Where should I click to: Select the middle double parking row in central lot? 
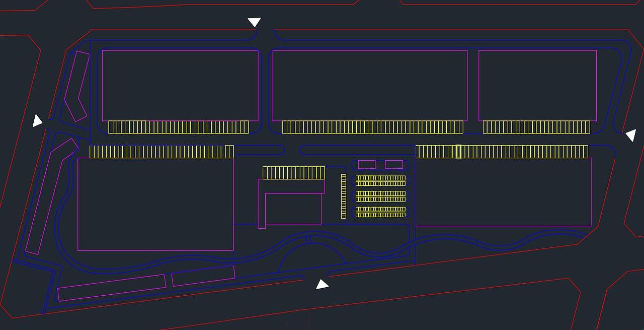point(380,196)
